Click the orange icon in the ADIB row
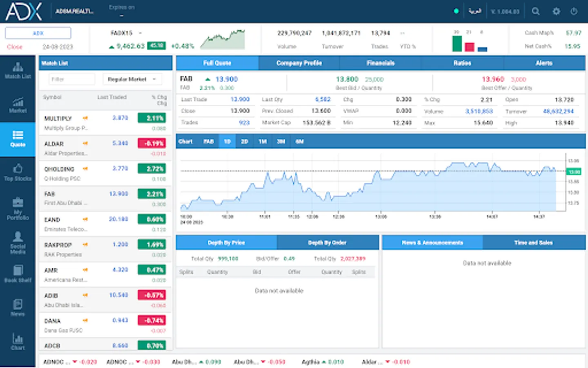This screenshot has width=588, height=368. coord(85,295)
